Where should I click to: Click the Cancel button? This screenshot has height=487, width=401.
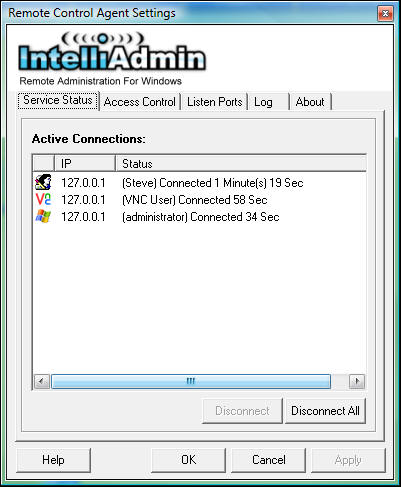coord(269,460)
